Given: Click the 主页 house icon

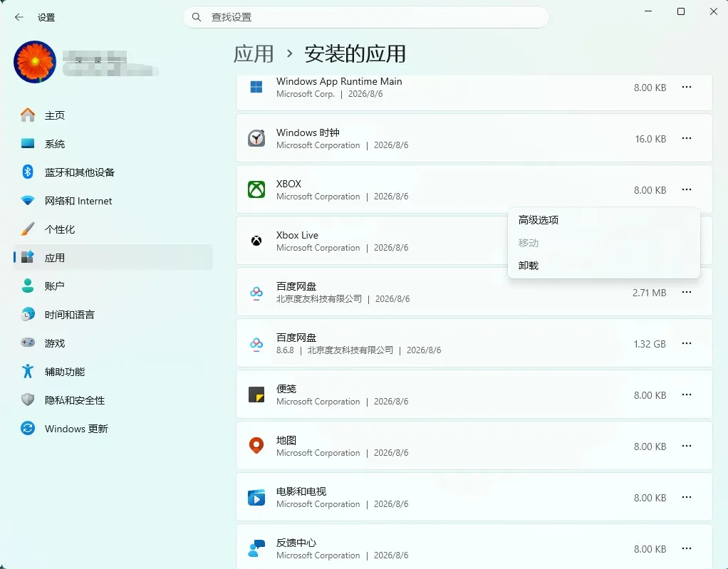Looking at the screenshot, I should (28, 115).
